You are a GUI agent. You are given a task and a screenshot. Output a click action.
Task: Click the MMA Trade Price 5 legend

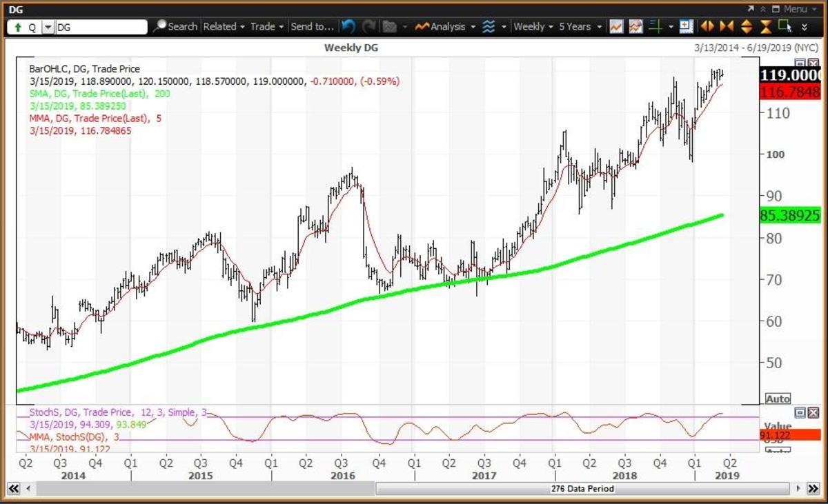95,118
